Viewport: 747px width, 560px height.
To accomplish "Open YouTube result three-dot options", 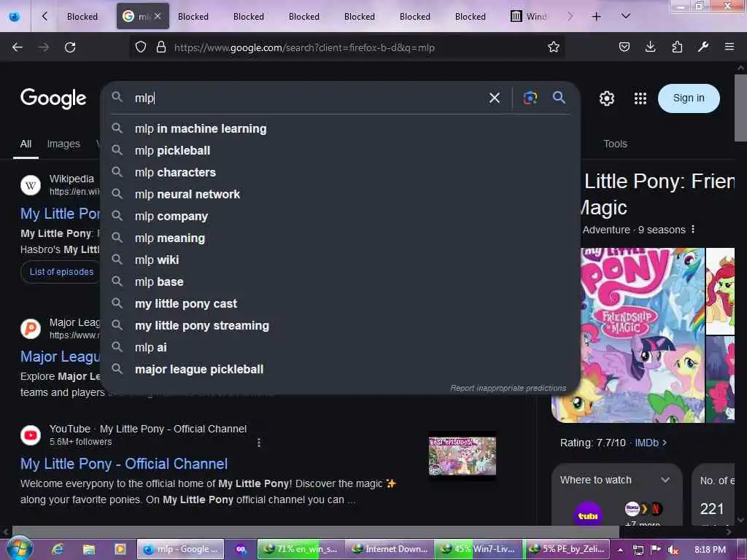I will (259, 443).
